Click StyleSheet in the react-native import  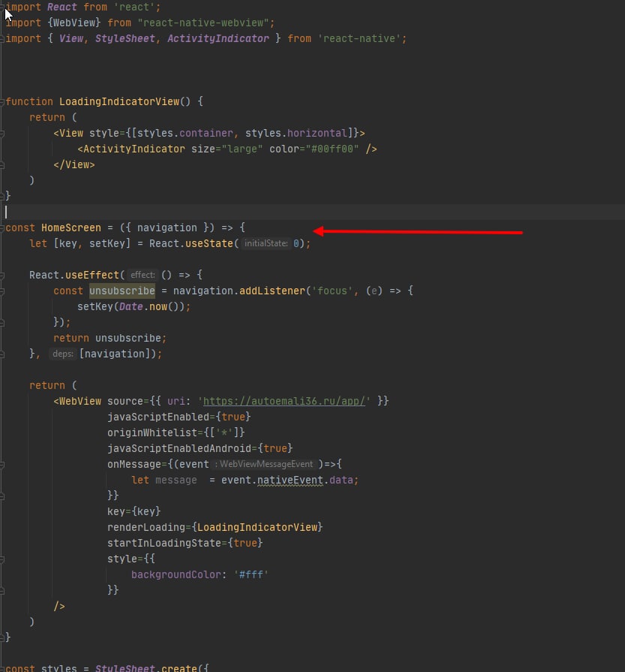click(x=125, y=38)
